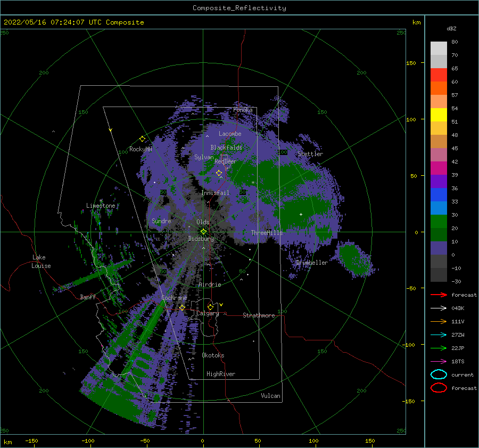Image resolution: width=479 pixels, height=448 pixels.
Task: Click the Sundre label
Action: (161, 221)
